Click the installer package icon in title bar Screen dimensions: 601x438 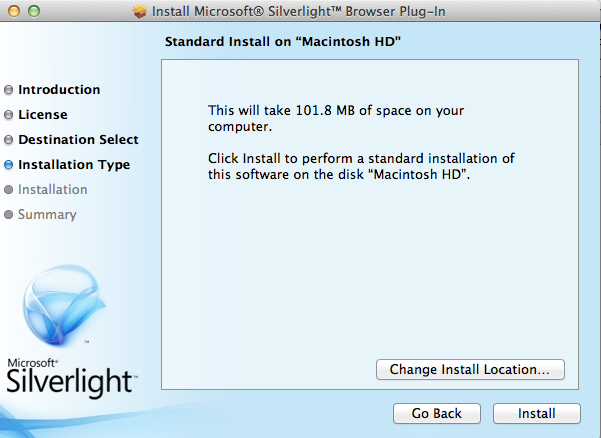click(140, 11)
